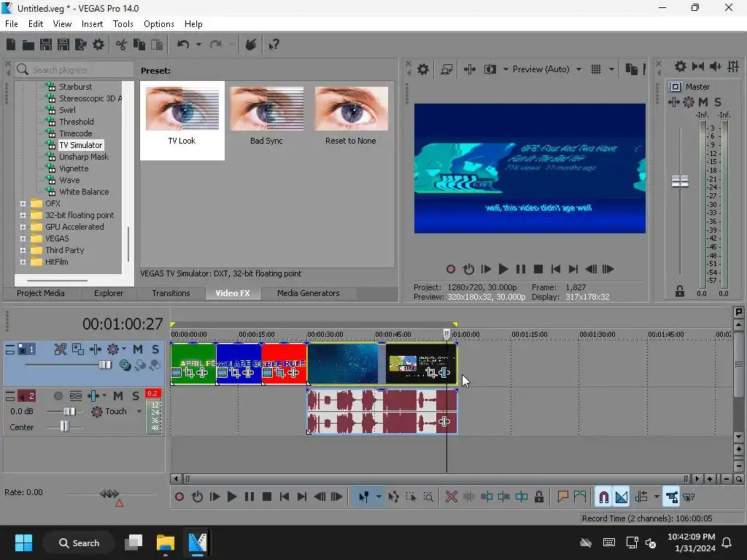Viewport: 747px width, 560px height.
Task: Click the event pan/crop icon on the last video clip
Action: coord(431,373)
